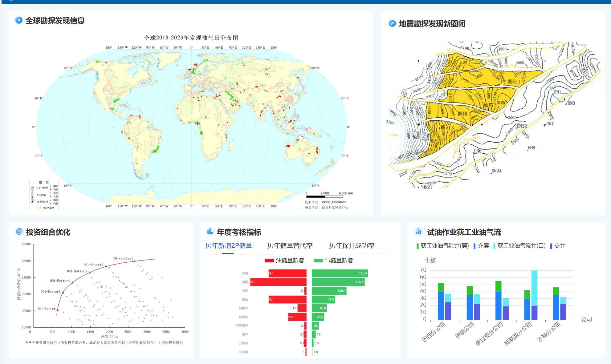611x364 pixels.
Task: Click Pakistan's green bar labeled 22
Action: coord(315,326)
